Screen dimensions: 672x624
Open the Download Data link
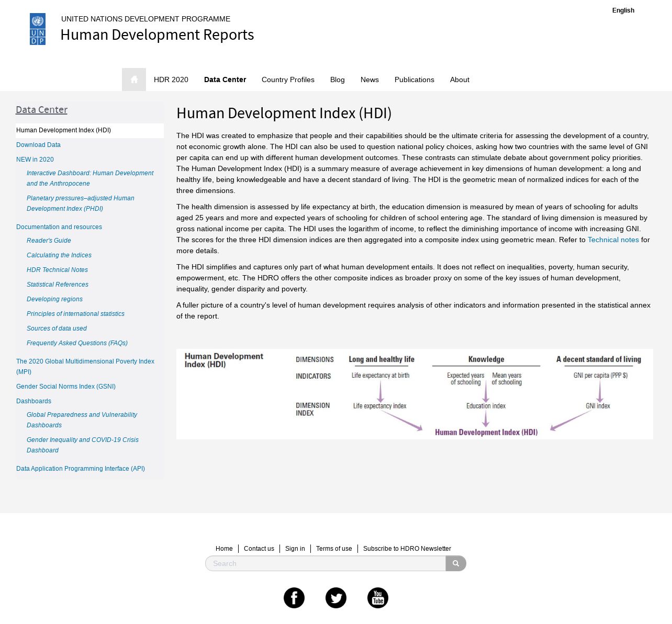click(38, 145)
